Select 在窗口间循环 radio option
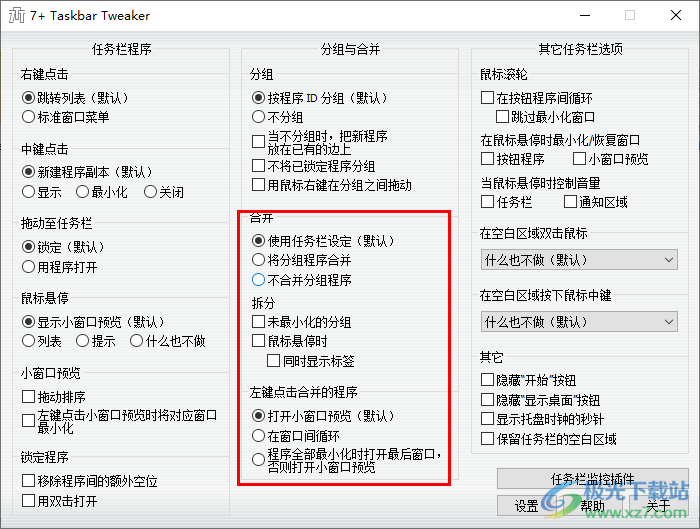 pos(258,436)
